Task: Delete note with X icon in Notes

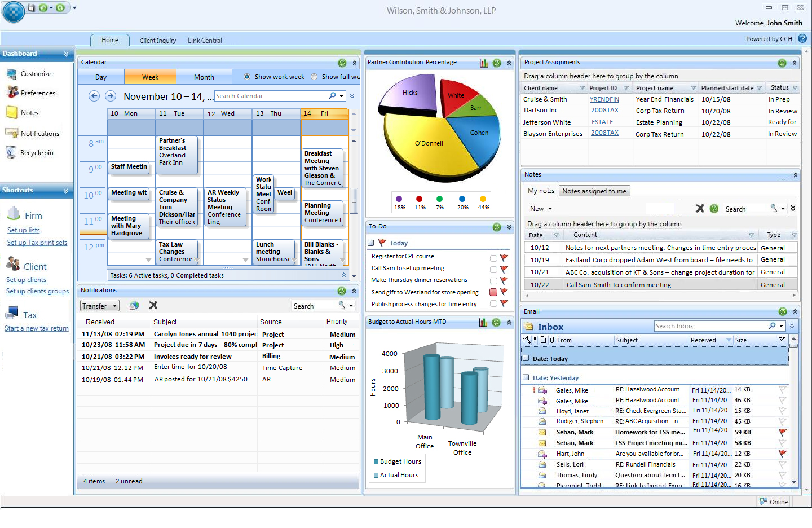Action: pos(700,208)
